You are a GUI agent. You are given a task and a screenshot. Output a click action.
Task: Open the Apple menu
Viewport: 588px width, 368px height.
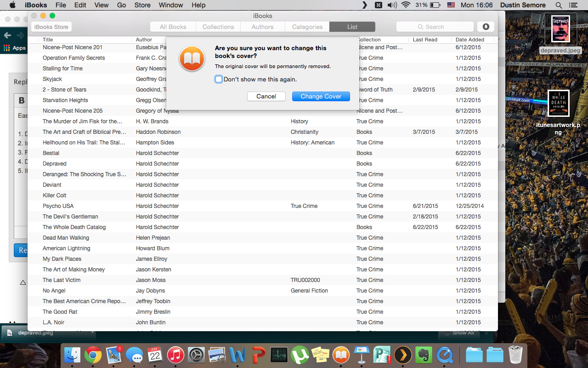click(x=12, y=5)
